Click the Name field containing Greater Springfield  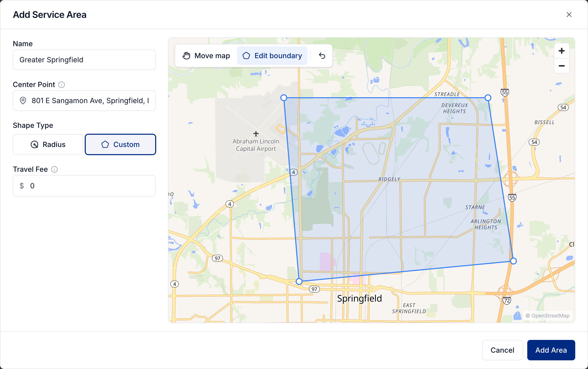(x=84, y=60)
